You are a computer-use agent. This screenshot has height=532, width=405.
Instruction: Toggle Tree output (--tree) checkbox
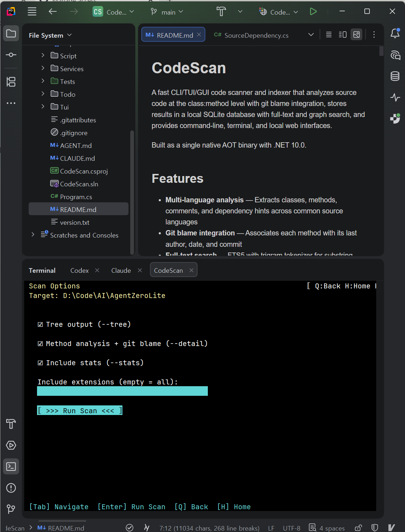click(40, 325)
